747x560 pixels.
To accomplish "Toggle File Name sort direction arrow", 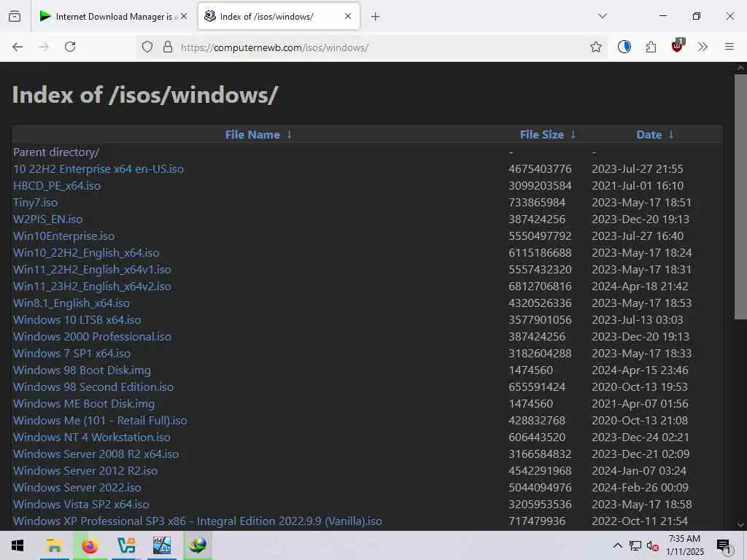I will (x=289, y=134).
